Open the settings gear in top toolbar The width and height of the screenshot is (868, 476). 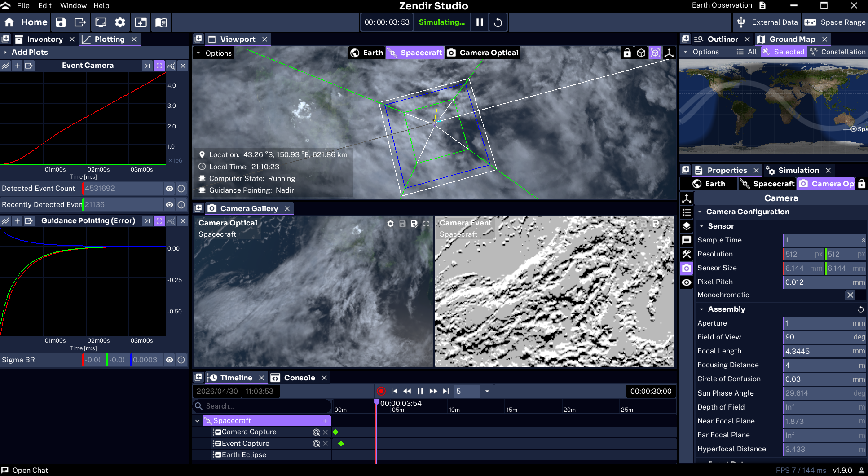(x=120, y=22)
